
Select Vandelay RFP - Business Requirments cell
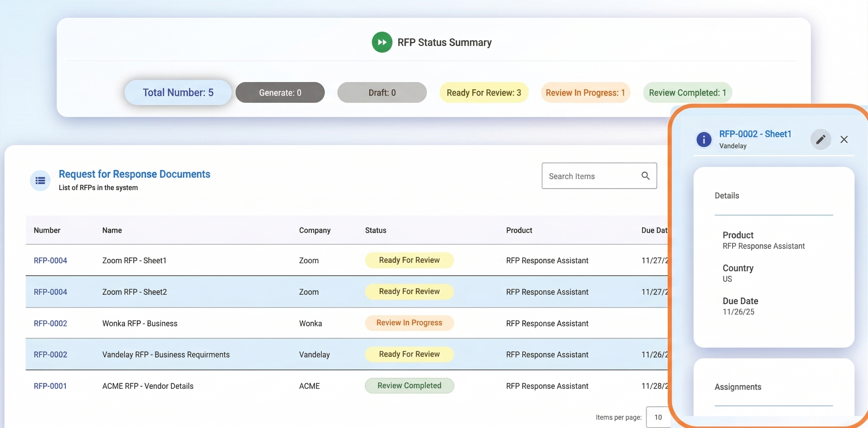coord(166,355)
